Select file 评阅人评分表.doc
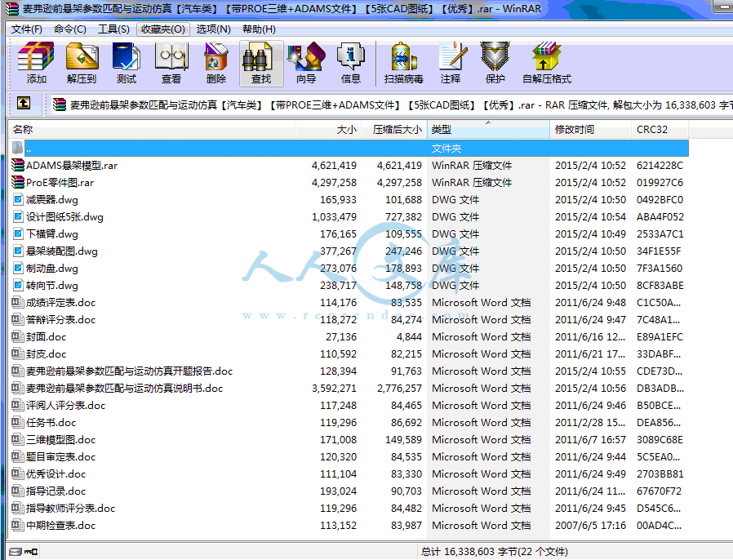The image size is (733, 560). (66, 405)
